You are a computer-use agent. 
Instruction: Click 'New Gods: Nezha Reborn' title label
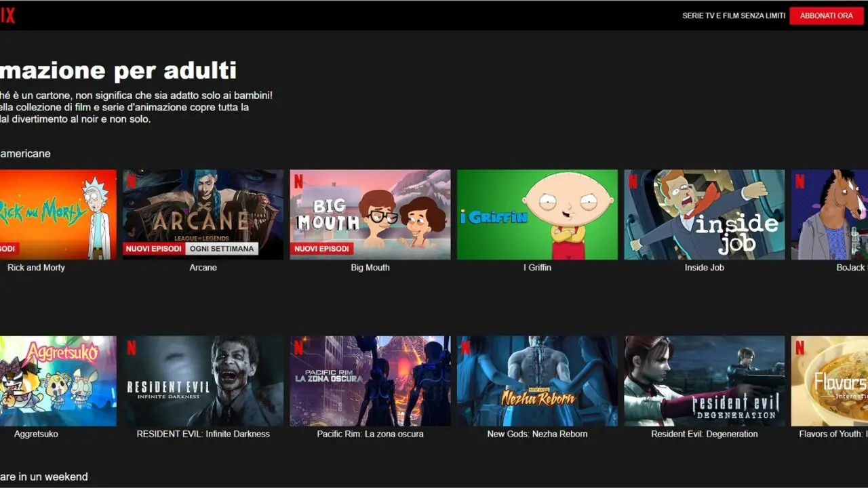click(x=537, y=434)
